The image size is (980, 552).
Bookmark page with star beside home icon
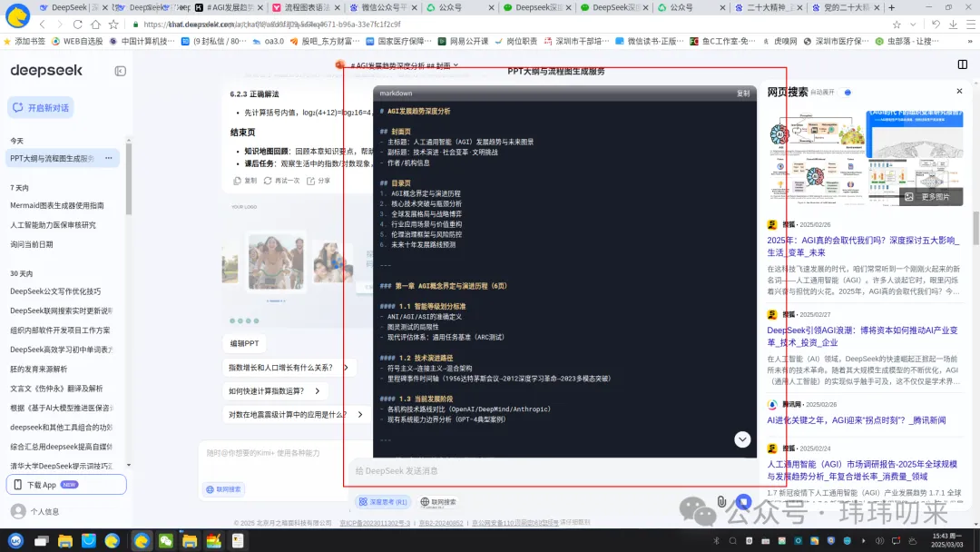click(x=113, y=25)
